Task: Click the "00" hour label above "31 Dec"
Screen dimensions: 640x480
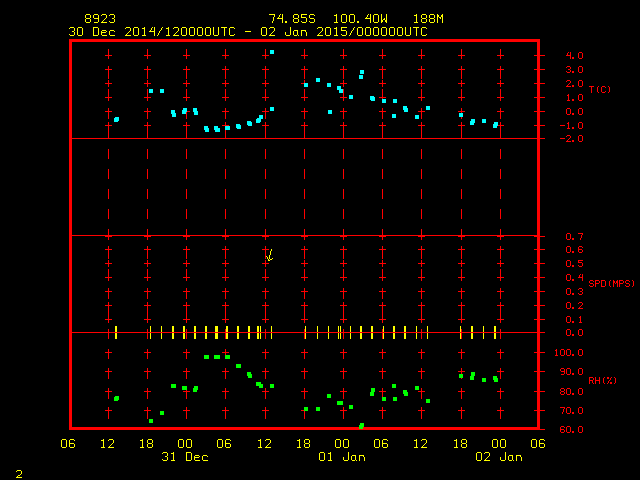Action: point(185,444)
